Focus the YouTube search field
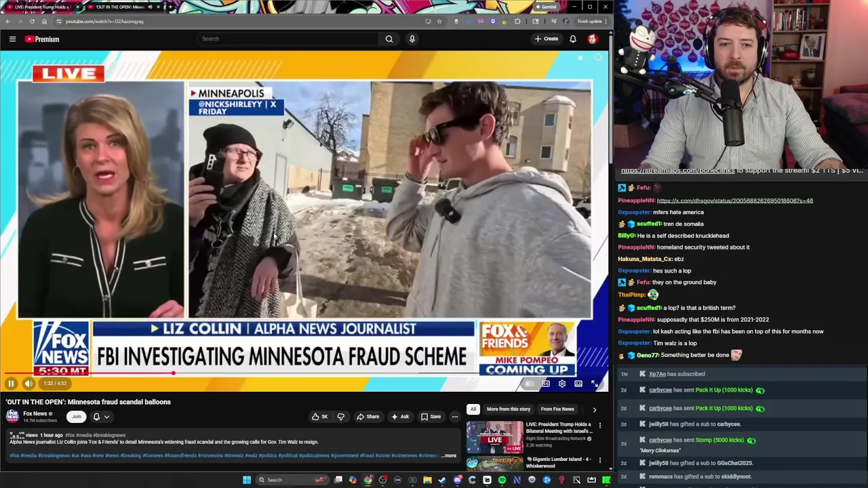 pyautogui.click(x=288, y=39)
